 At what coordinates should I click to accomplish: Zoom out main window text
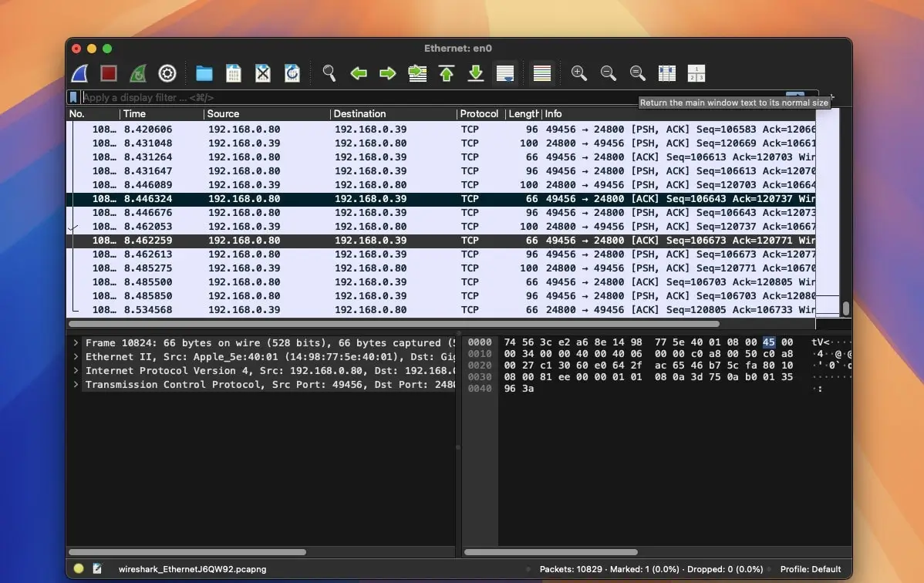coord(608,74)
